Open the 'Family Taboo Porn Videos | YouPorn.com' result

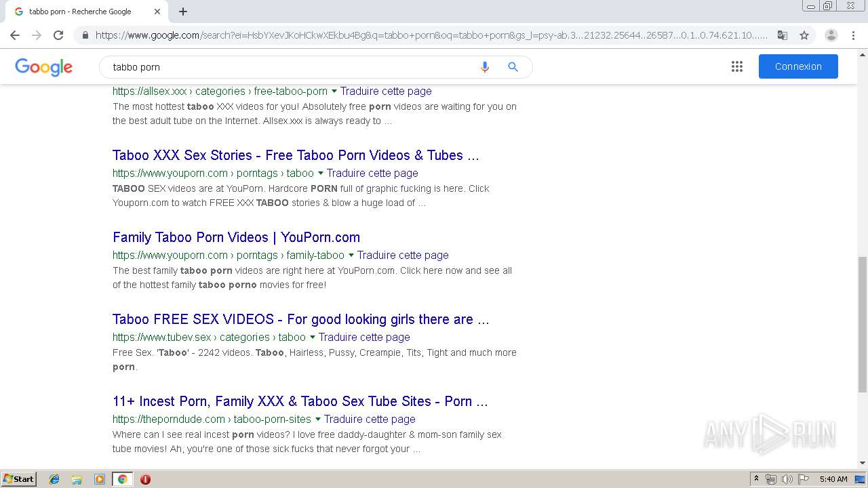pyautogui.click(x=236, y=237)
